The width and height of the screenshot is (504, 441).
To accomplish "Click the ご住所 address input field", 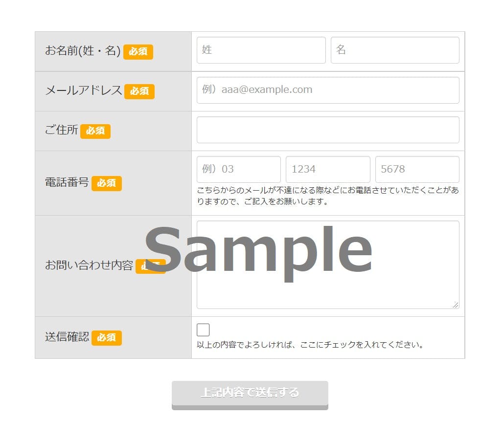I will tap(328, 130).
